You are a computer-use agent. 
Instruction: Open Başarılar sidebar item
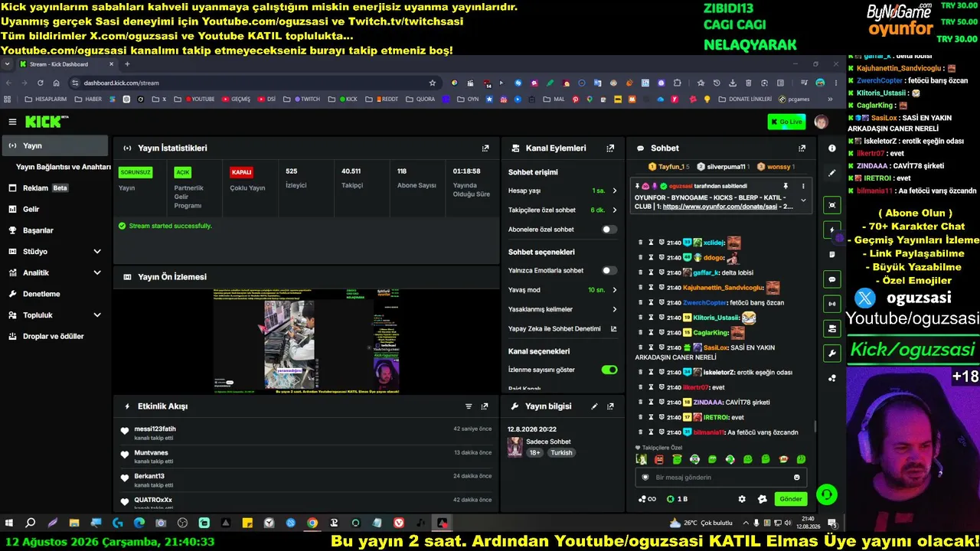pyautogui.click(x=54, y=230)
